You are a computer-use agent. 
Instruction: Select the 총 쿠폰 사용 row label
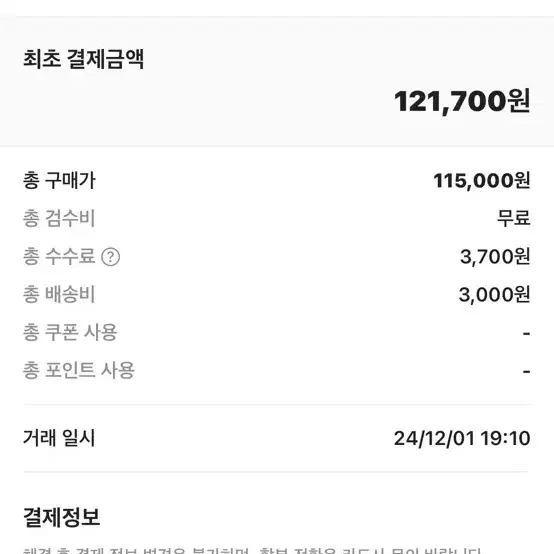click(x=70, y=332)
